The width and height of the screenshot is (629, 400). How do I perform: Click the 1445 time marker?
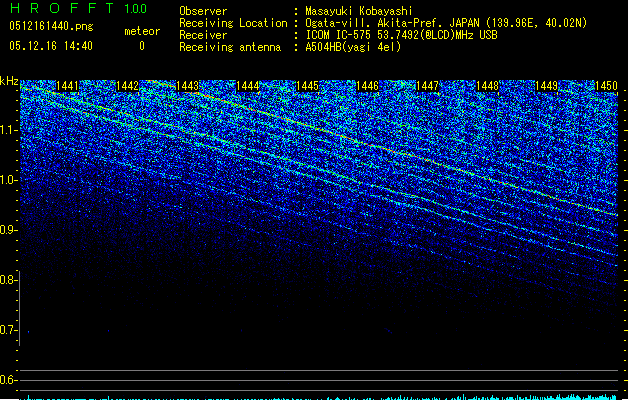tap(307, 86)
